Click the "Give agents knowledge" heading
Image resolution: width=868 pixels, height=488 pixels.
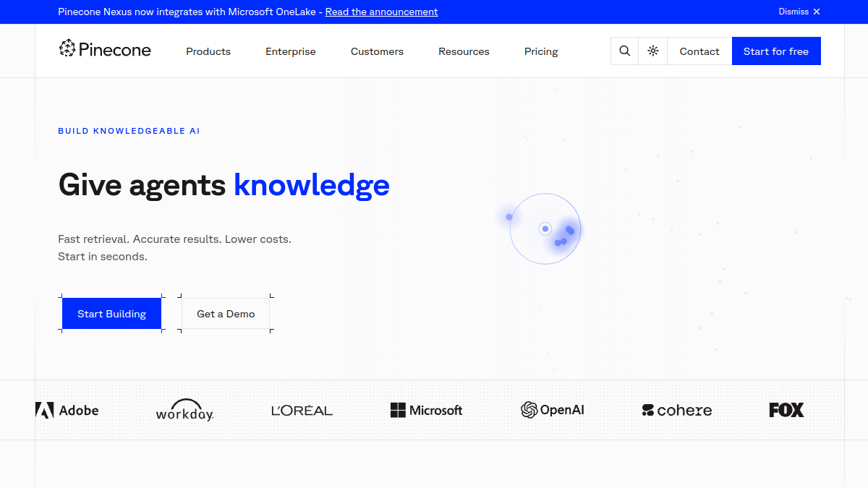224,185
